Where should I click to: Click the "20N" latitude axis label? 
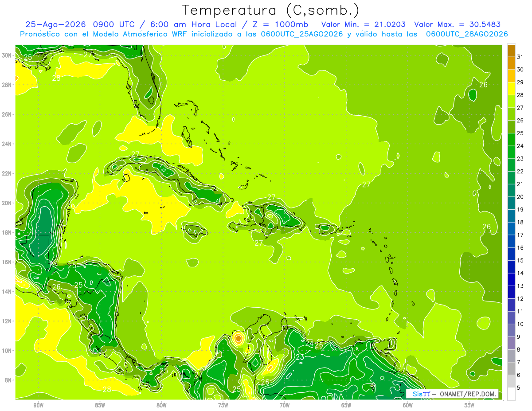click(7, 203)
